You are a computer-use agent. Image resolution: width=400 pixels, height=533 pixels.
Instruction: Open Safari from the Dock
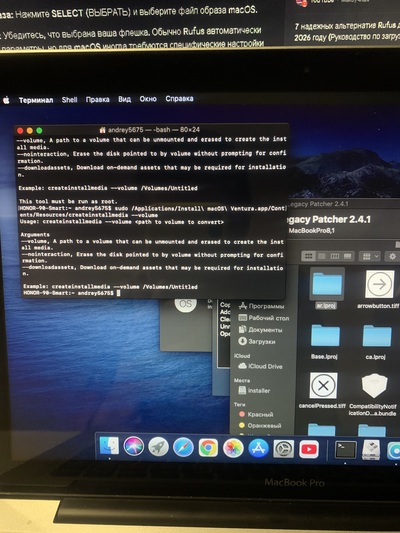[183, 448]
